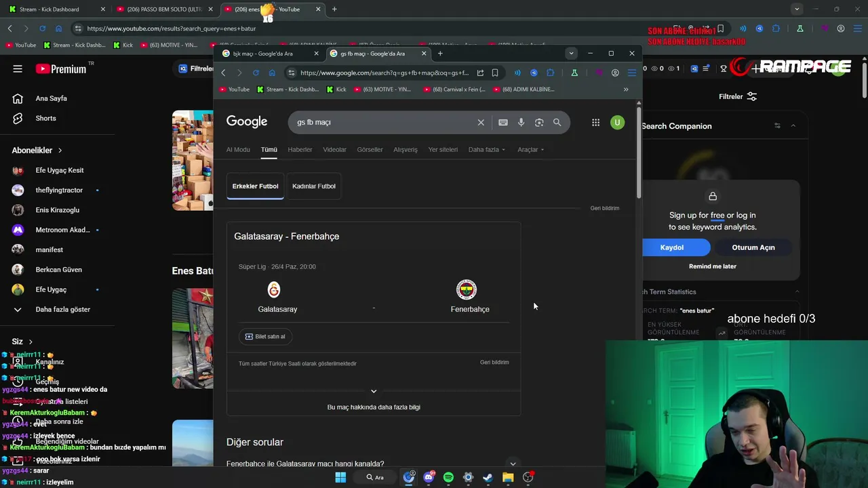Select Erkekler Futbol chip
Screen dimensions: 868x488
pos(255,186)
